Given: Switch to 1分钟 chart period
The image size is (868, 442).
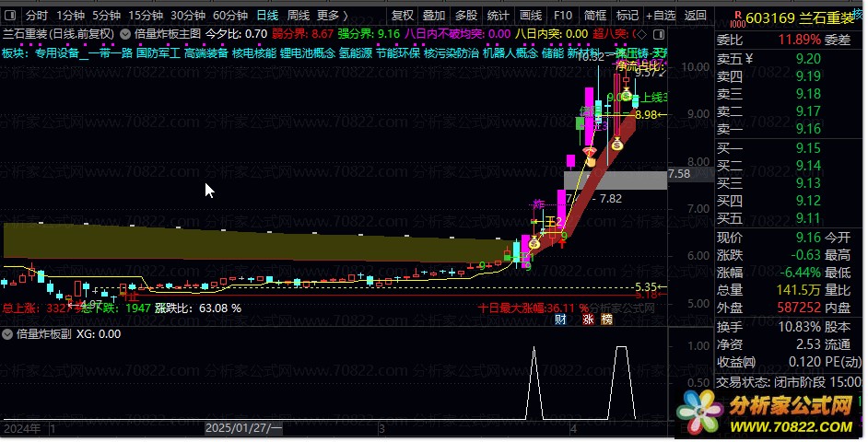Looking at the screenshot, I should tap(70, 16).
